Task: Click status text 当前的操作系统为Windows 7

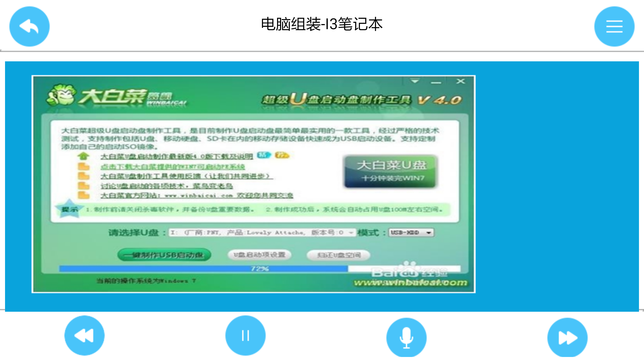Action: (146, 281)
